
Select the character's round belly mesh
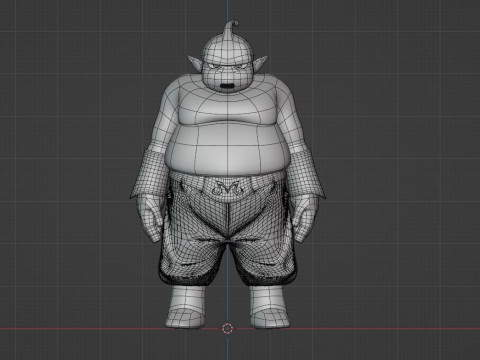click(227, 148)
